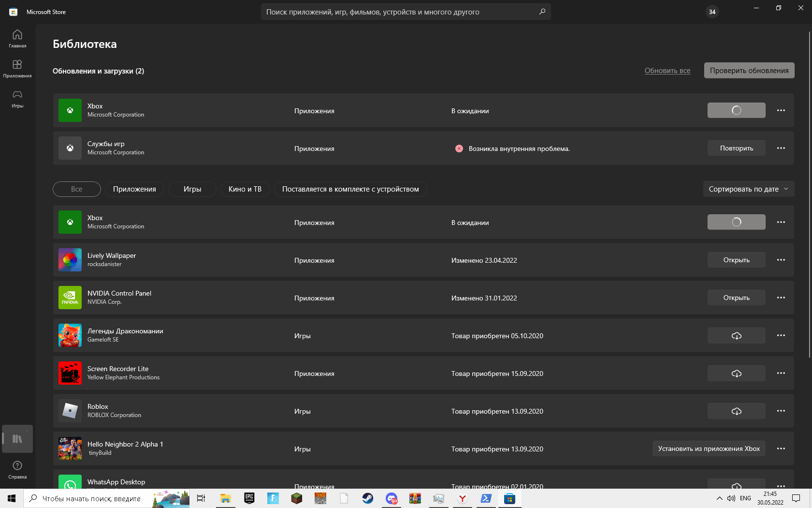This screenshot has height=508, width=812.
Task: Open more options for Xbox in updates
Action: pos(781,110)
